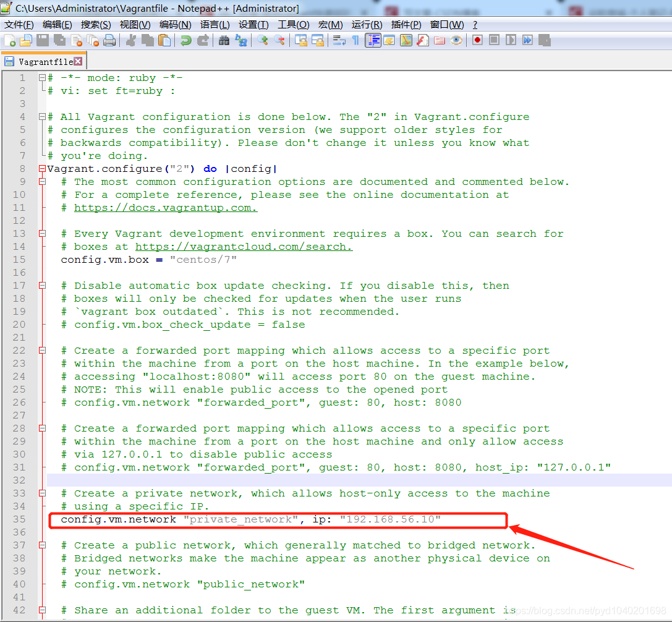
Task: Click Run Macro Multiple Times icon
Action: tap(527, 40)
